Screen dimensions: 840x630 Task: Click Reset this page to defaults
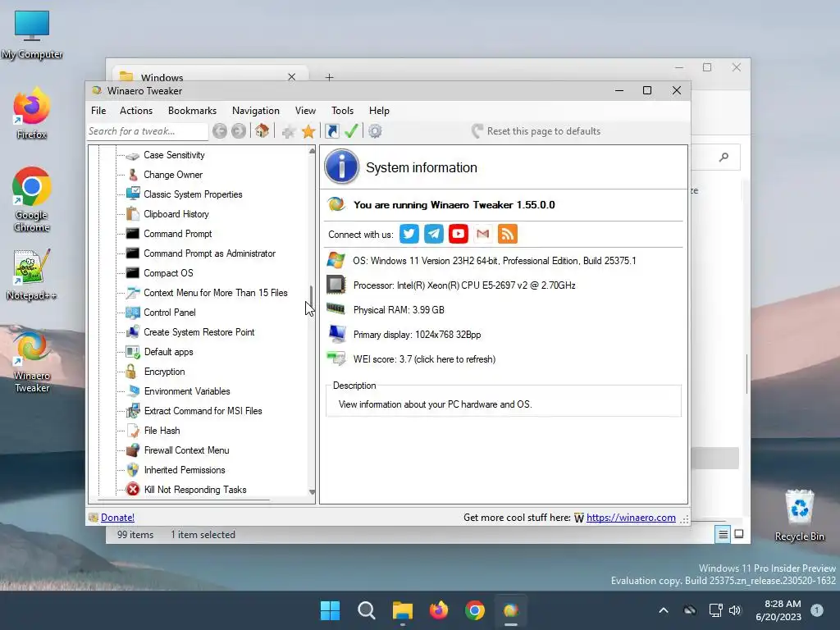point(536,131)
